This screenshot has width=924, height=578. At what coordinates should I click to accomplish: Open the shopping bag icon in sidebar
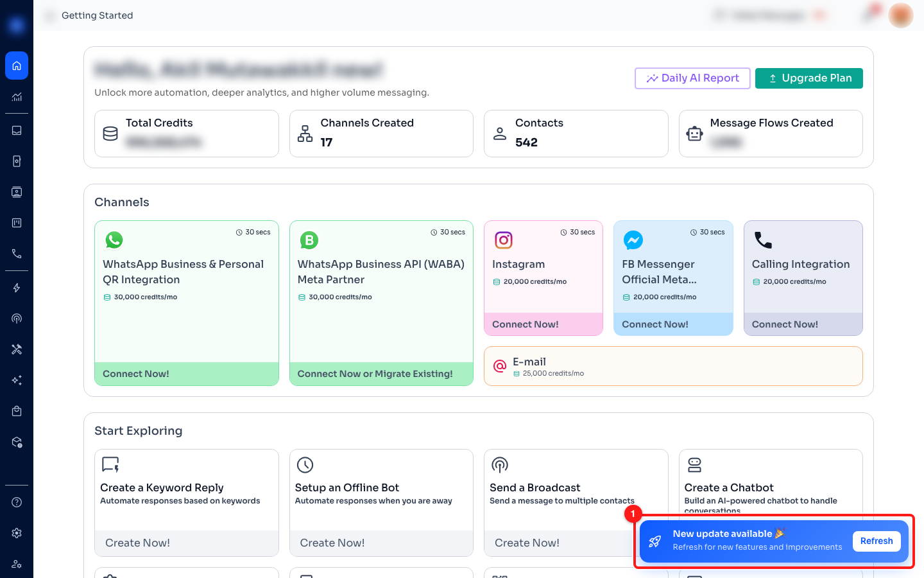point(17,411)
